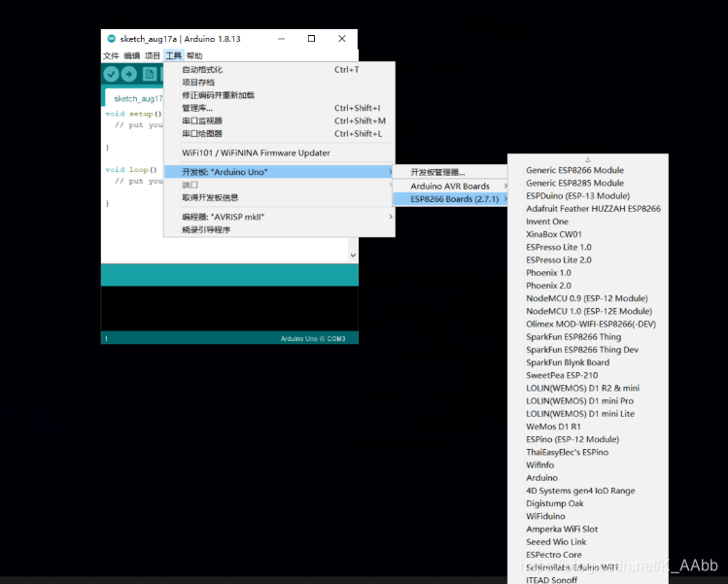Choose Digistump Oak board
The width and height of the screenshot is (728, 584).
588,503
